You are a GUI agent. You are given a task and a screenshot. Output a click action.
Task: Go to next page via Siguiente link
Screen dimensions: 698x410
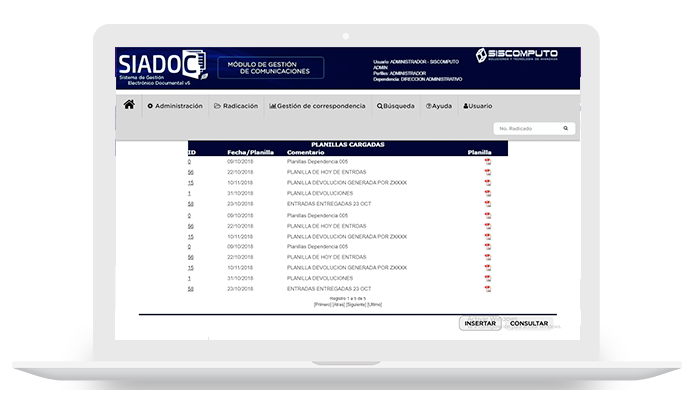point(355,304)
